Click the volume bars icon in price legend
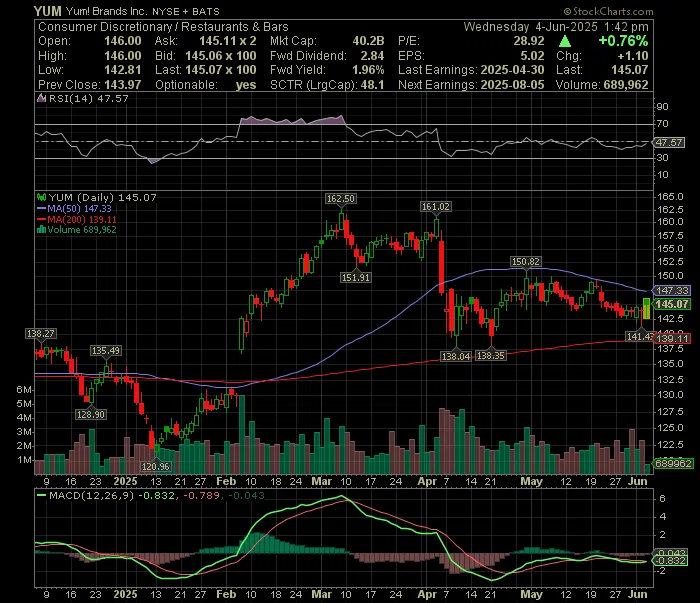Image resolution: width=700 pixels, height=603 pixels. [x=42, y=229]
